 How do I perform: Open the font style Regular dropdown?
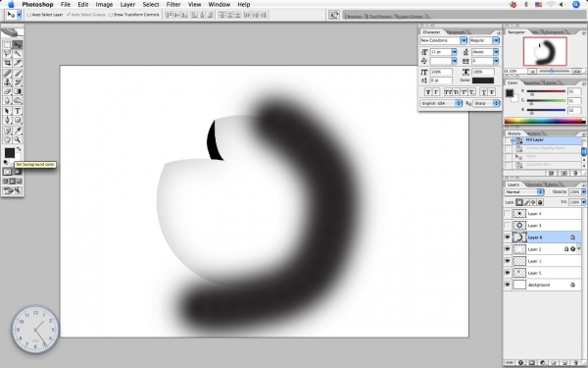tap(496, 40)
